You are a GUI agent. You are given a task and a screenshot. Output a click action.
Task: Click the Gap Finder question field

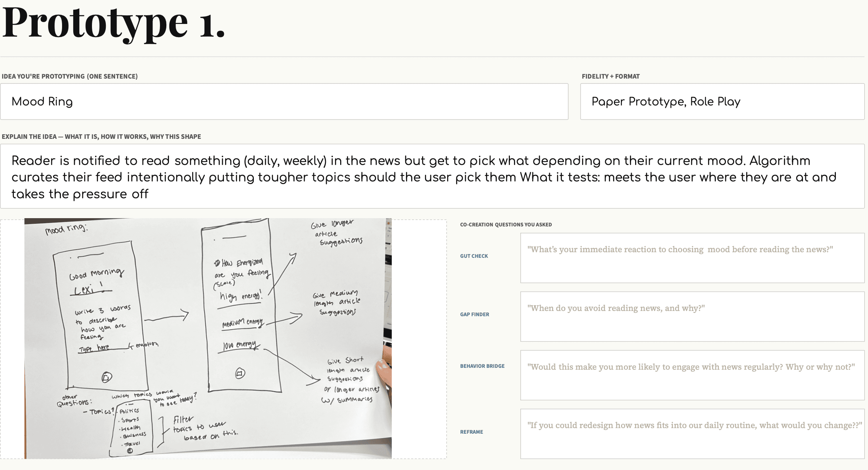click(692, 317)
